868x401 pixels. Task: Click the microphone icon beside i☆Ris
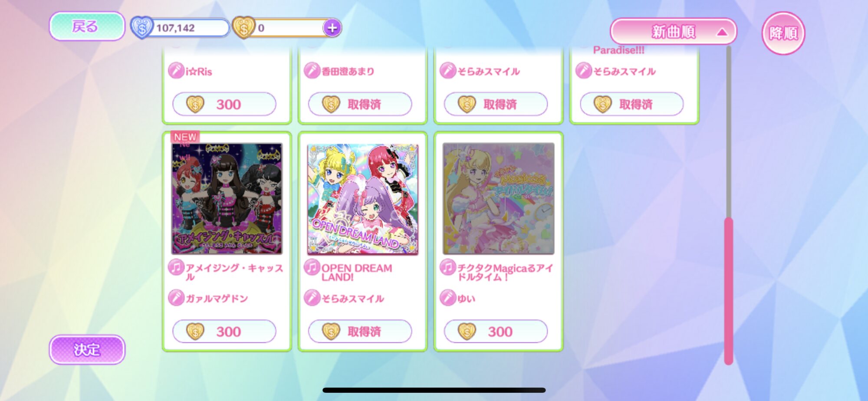click(x=176, y=70)
